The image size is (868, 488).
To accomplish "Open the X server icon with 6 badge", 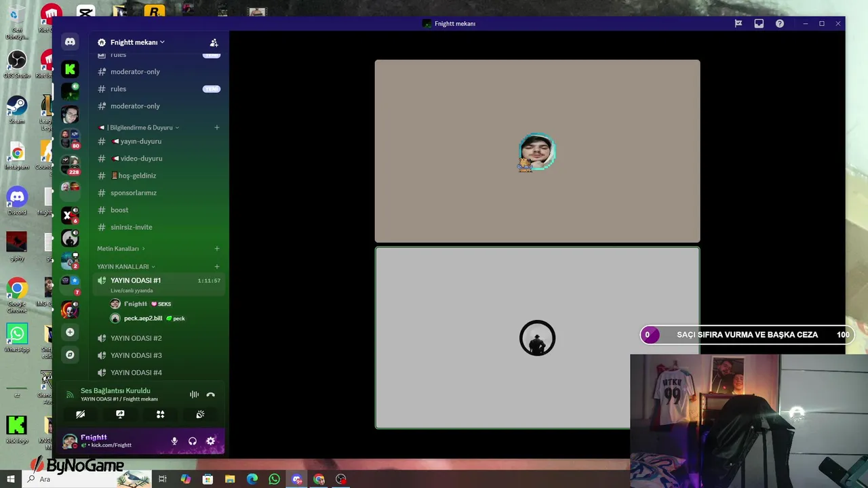I will 70,216.
